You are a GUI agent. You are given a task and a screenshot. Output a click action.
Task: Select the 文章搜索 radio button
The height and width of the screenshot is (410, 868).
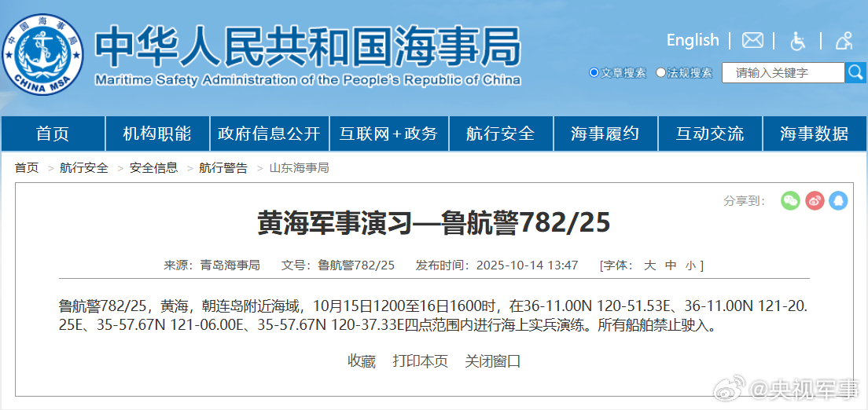594,73
